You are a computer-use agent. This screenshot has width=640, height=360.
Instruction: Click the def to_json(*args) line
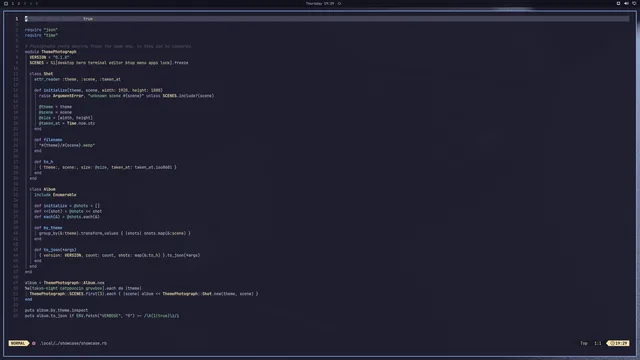click(55, 250)
